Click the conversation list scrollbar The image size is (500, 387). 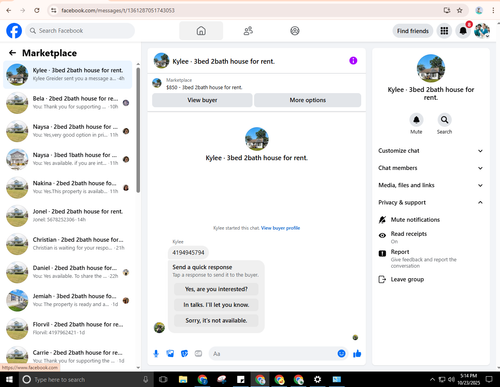click(138, 130)
